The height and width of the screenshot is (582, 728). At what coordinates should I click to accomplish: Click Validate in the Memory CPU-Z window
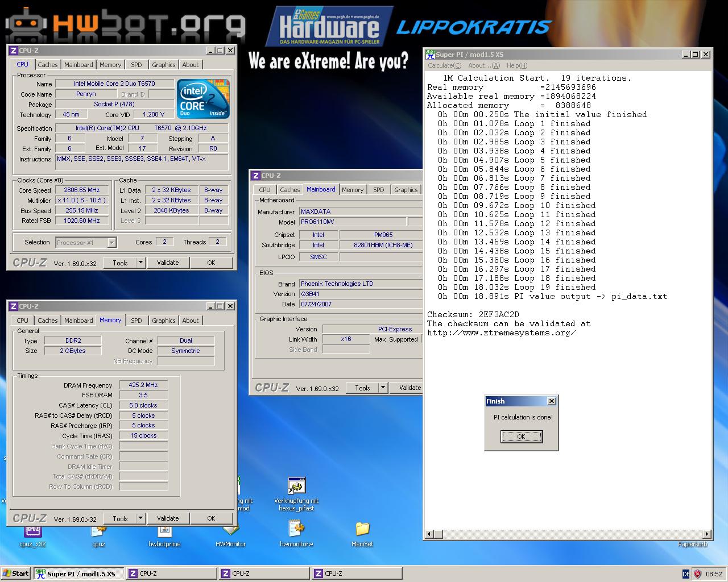[x=168, y=518]
